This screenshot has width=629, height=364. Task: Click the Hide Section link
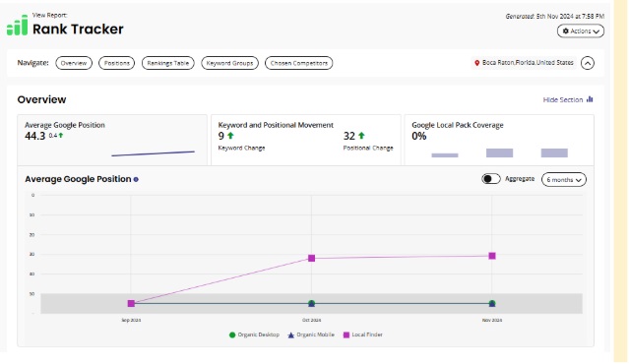pos(563,99)
